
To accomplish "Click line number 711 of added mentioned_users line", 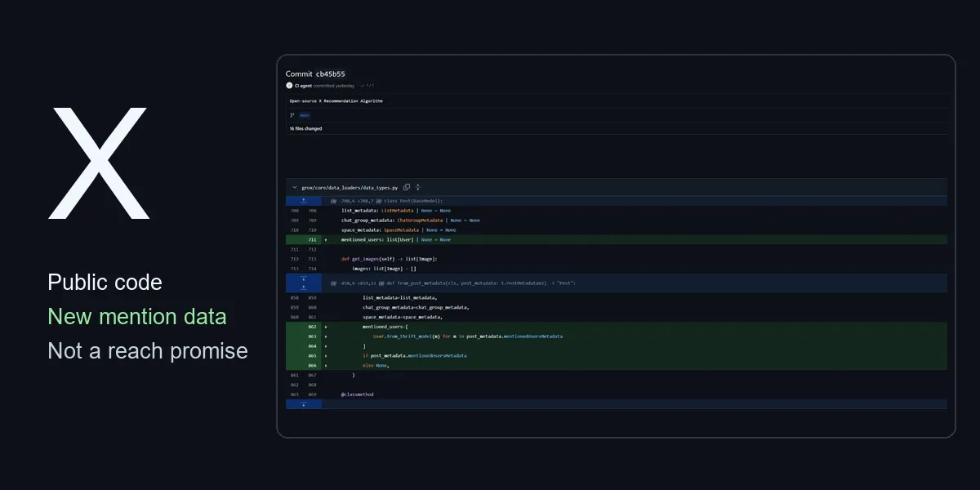I will pos(313,239).
